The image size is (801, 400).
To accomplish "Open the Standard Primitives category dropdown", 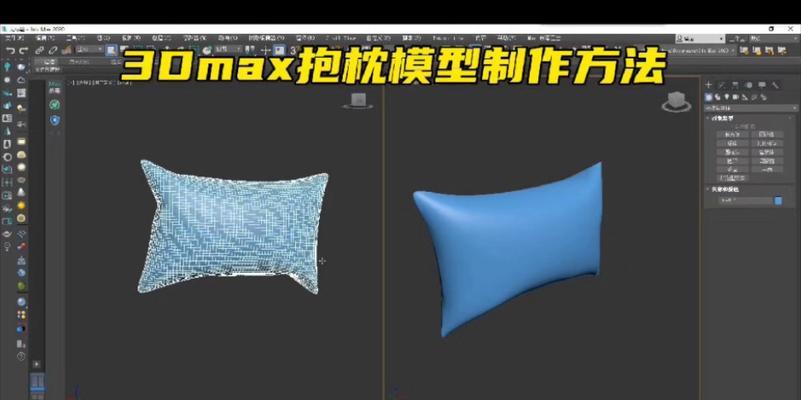I will (x=750, y=108).
